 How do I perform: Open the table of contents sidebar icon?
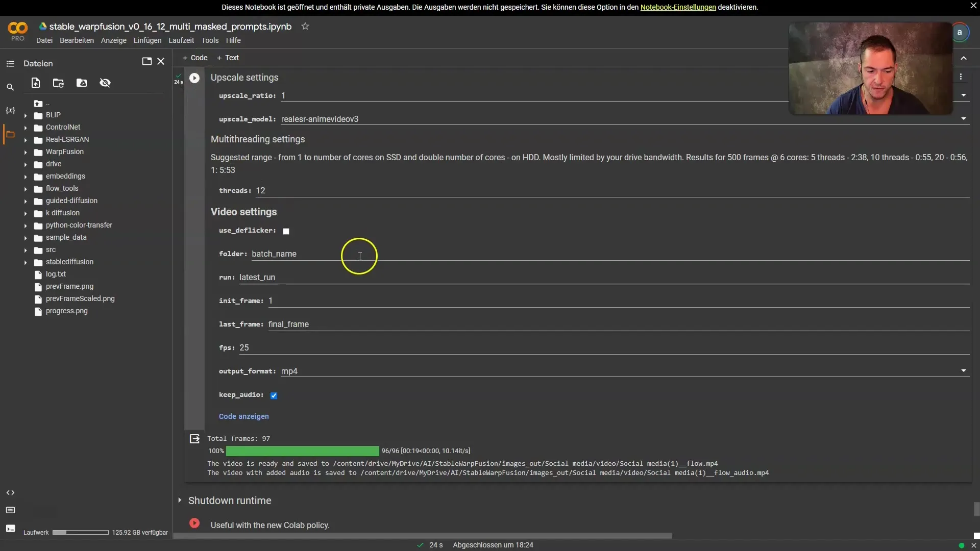click(10, 64)
